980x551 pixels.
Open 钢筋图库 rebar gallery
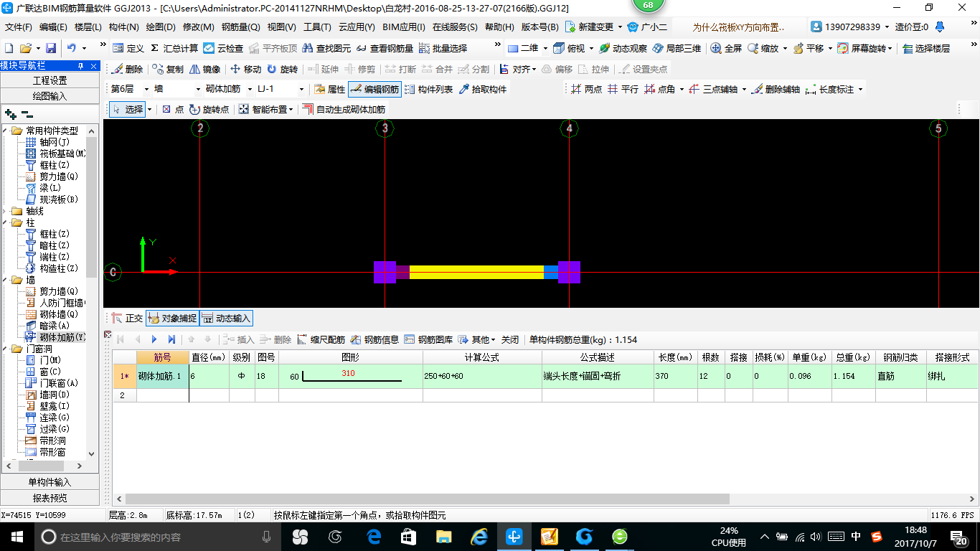click(x=428, y=339)
